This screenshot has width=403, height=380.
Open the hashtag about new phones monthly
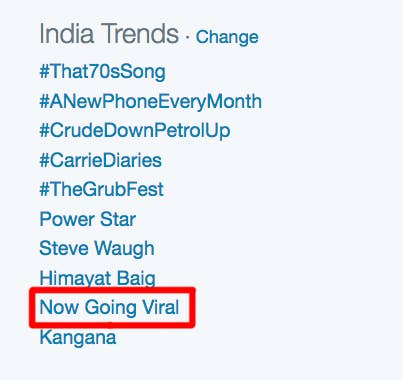[151, 101]
